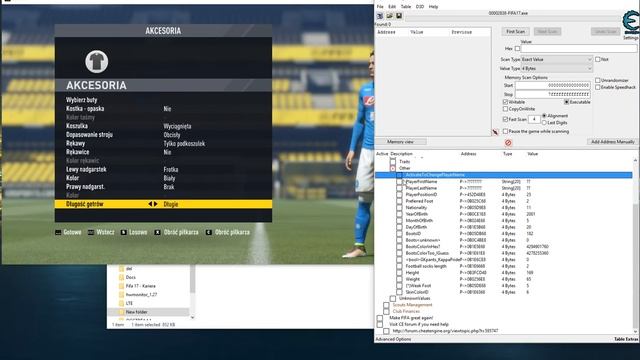Click the Cheat Engine logo settings icon
This screenshot has height=360, width=640.
pos(631,22)
